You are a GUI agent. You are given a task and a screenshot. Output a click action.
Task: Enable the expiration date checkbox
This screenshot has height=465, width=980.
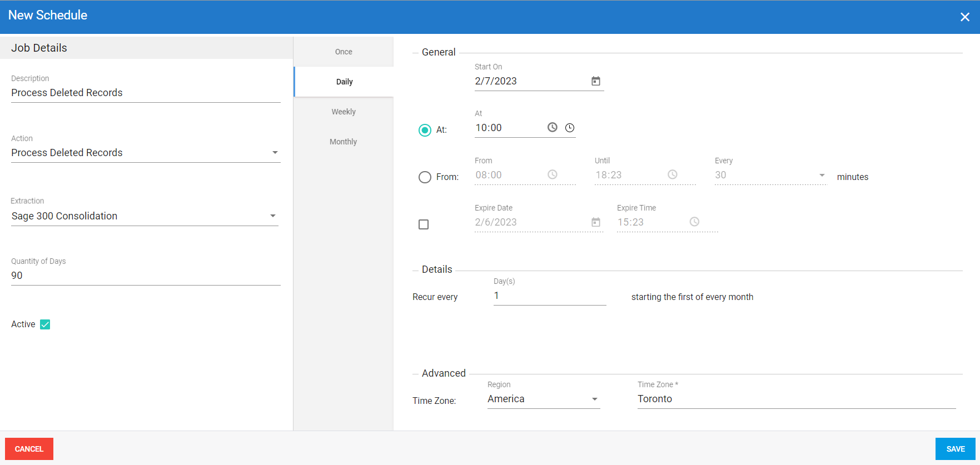(424, 224)
